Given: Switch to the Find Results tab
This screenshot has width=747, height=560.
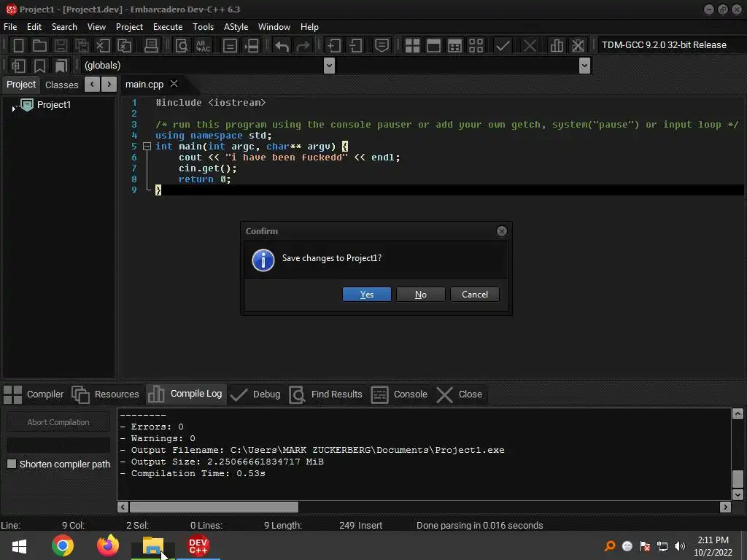Looking at the screenshot, I should coord(325,394).
